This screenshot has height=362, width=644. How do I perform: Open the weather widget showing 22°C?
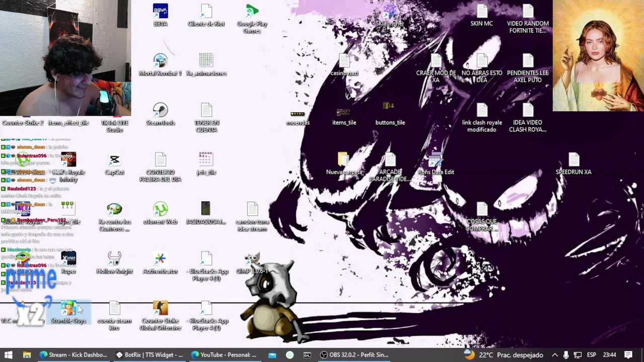[504, 354]
